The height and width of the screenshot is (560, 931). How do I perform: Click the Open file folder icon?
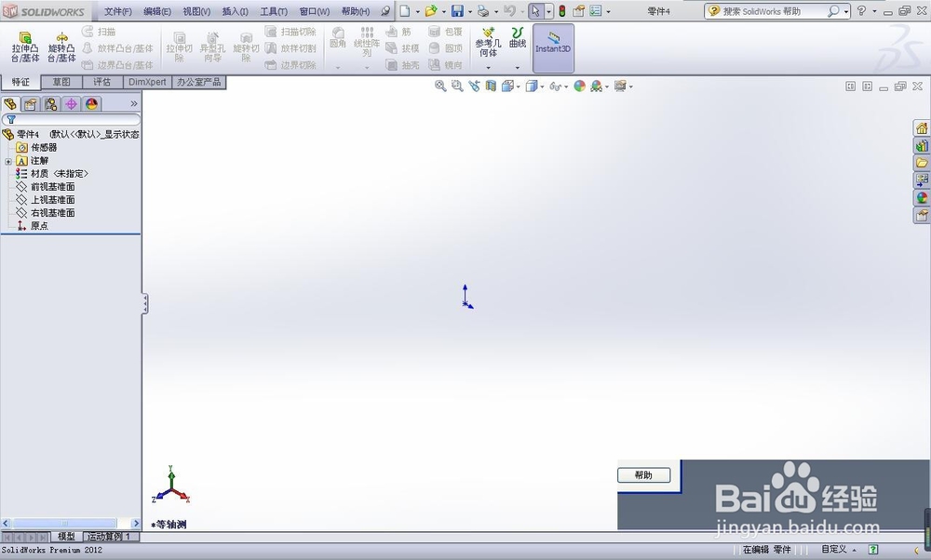[431, 10]
